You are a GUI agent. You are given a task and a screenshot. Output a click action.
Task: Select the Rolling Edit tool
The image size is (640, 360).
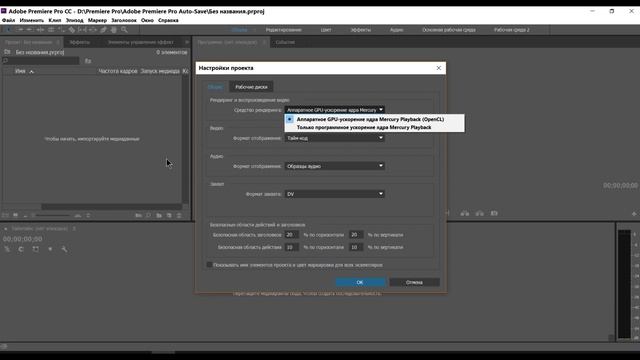(51, 30)
